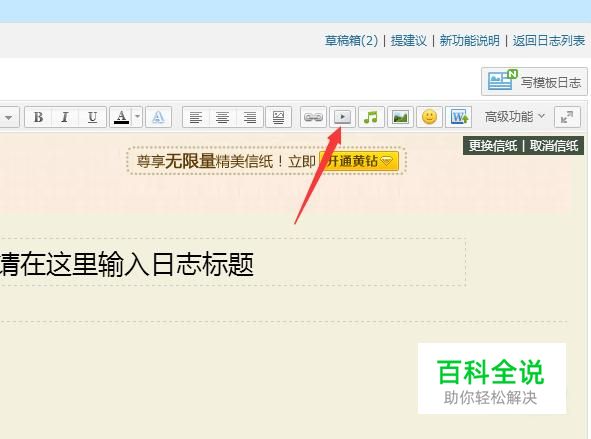Toggle underline text formatting
The height and width of the screenshot is (439, 591).
point(92,117)
